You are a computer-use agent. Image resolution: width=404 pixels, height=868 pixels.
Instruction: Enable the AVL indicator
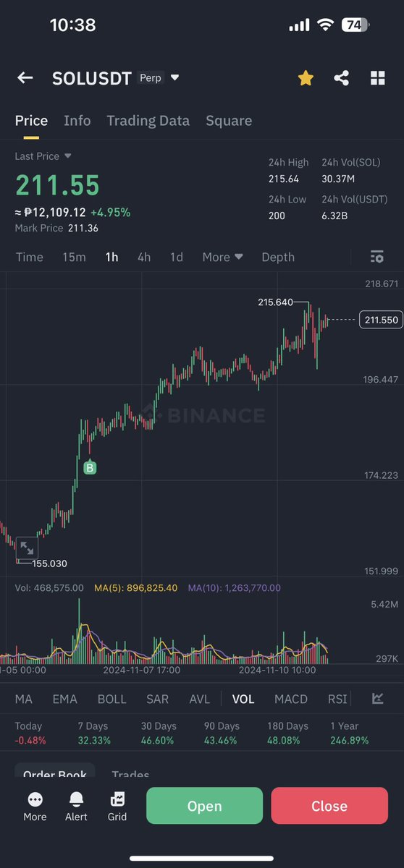(200, 699)
